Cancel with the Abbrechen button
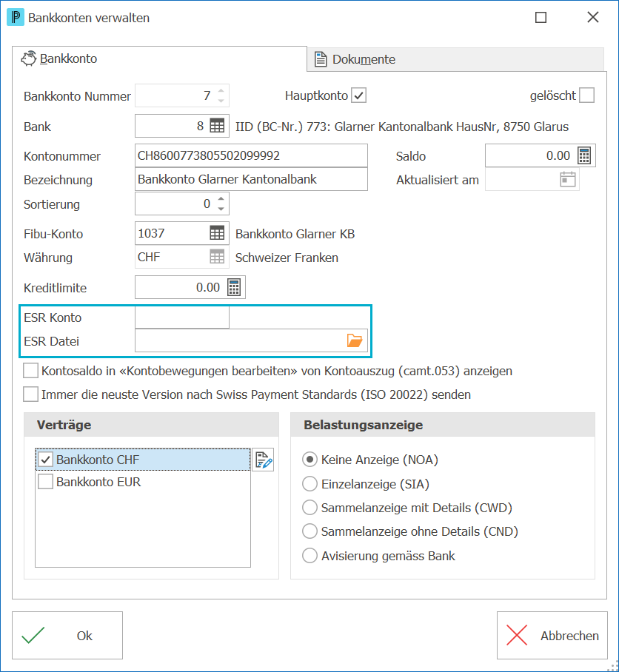The width and height of the screenshot is (619, 672). [552, 635]
